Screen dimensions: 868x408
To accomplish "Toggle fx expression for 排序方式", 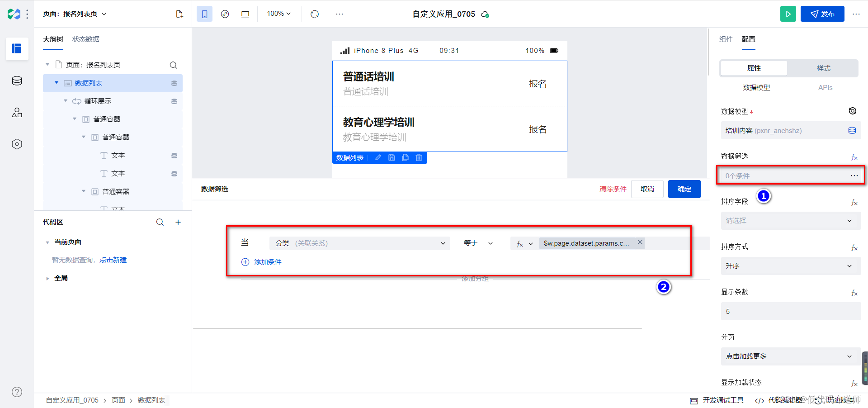I will pos(854,248).
